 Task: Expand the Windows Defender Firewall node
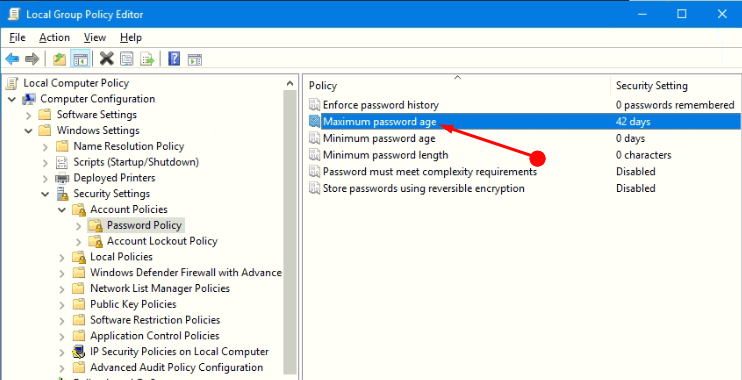pyautogui.click(x=62, y=273)
